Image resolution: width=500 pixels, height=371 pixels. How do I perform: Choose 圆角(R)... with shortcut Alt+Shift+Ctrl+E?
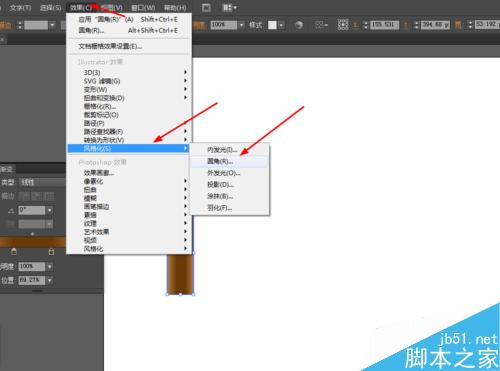point(129,30)
